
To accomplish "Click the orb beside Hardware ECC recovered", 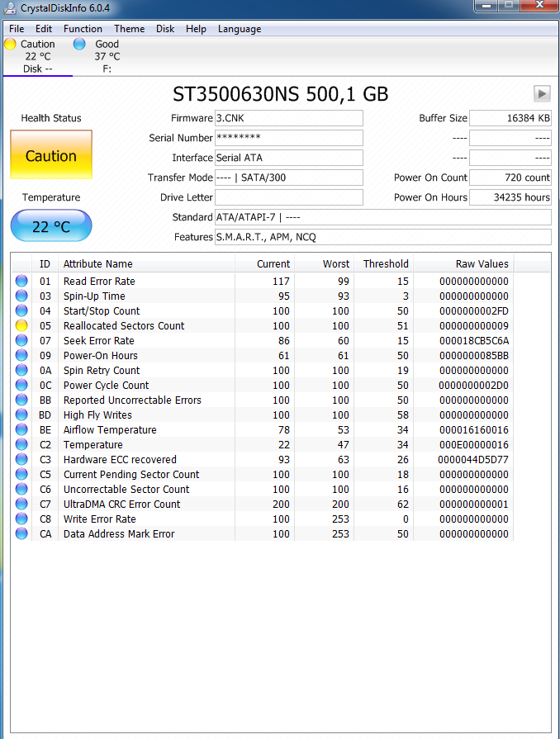I will coord(21,459).
